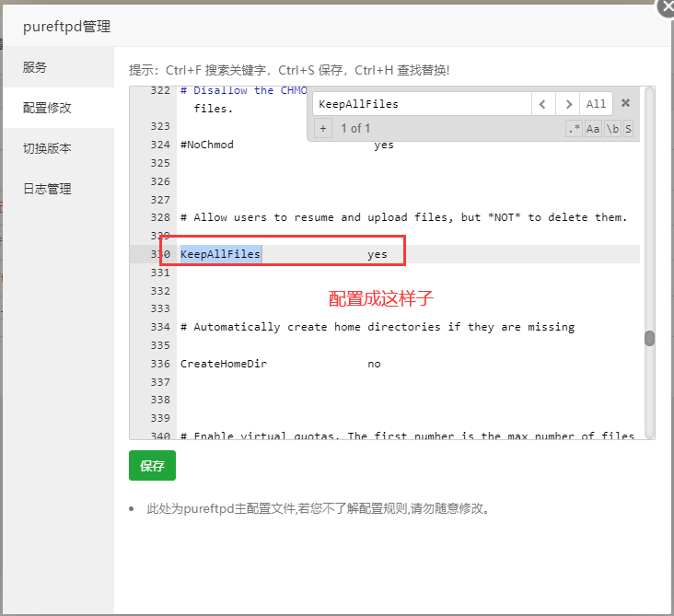Open the 服务 tab
674x616 pixels.
pos(59,67)
